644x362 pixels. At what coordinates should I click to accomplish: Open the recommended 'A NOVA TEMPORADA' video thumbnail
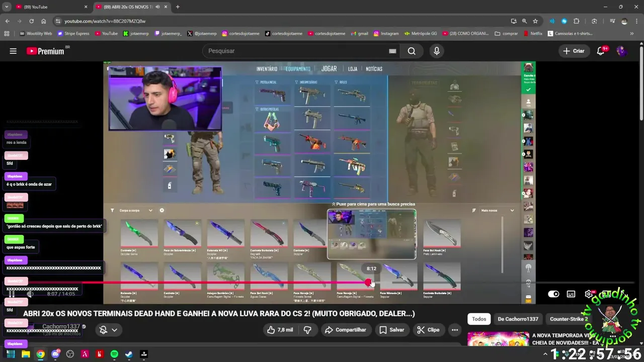pos(498,339)
